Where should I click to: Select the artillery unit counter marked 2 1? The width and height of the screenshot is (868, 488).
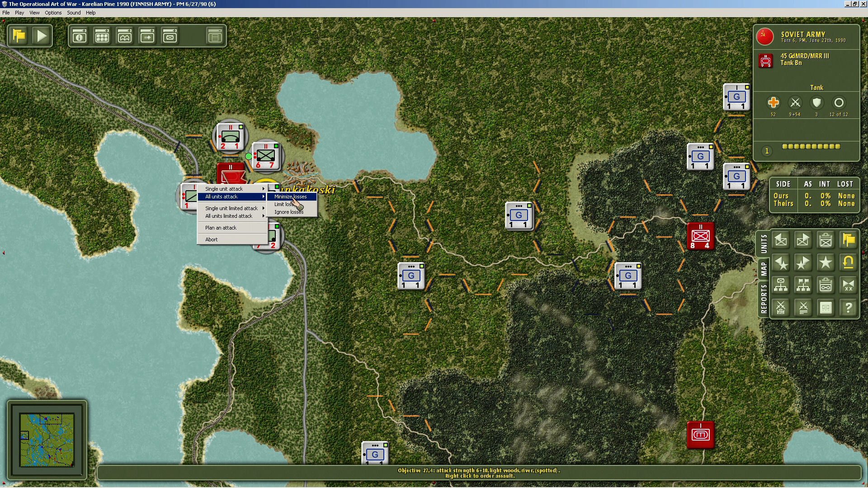(x=231, y=136)
